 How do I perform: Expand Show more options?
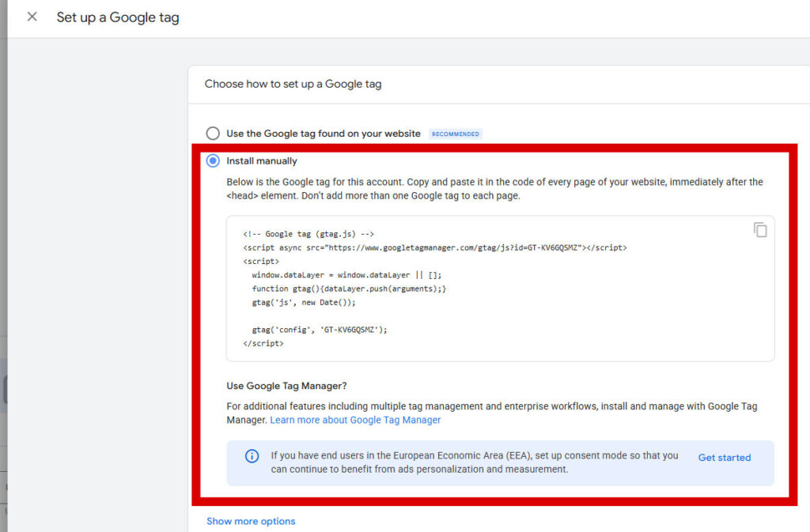pyautogui.click(x=251, y=522)
